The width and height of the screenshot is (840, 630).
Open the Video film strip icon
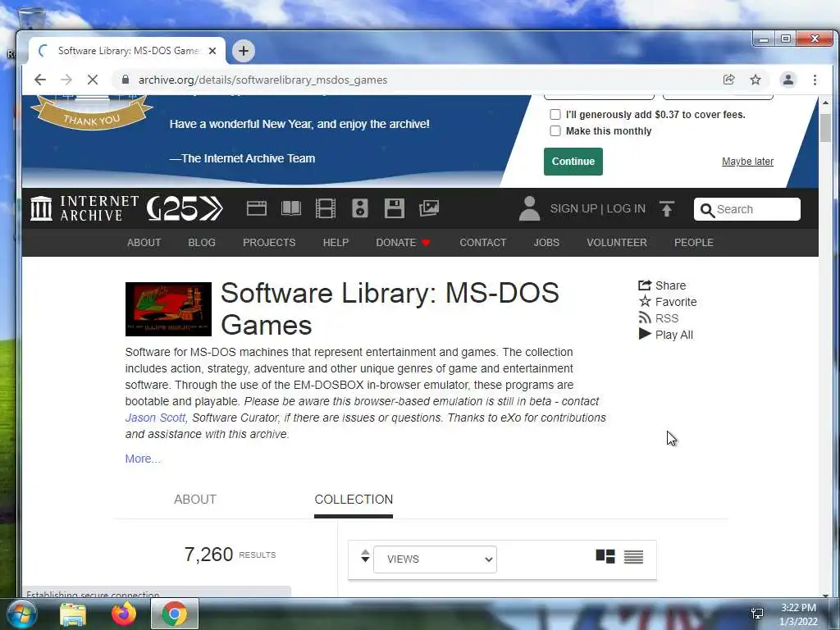click(325, 208)
